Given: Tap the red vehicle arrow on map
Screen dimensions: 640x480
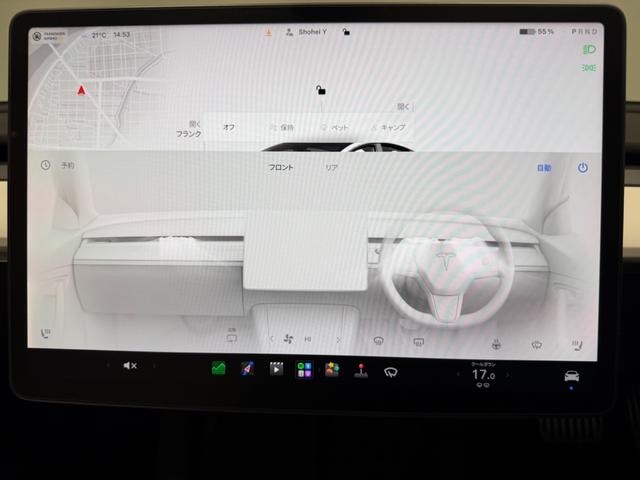Looking at the screenshot, I should pos(81,90).
